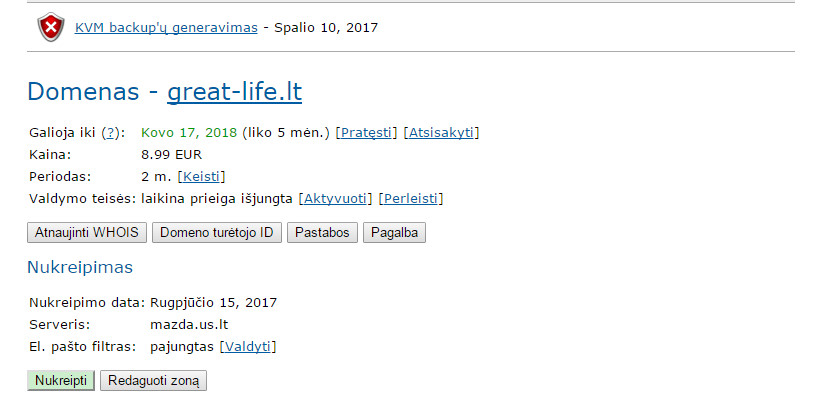The height and width of the screenshot is (399, 824).
Task: Click the green expiry date Kovo 17, 2018
Action: 189,132
